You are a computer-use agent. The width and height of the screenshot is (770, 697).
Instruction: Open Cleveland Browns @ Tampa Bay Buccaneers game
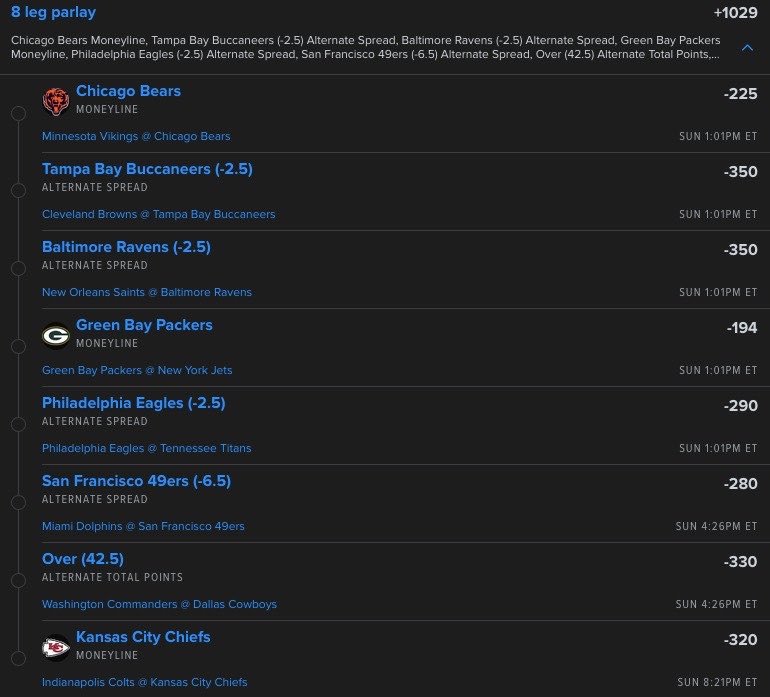159,214
